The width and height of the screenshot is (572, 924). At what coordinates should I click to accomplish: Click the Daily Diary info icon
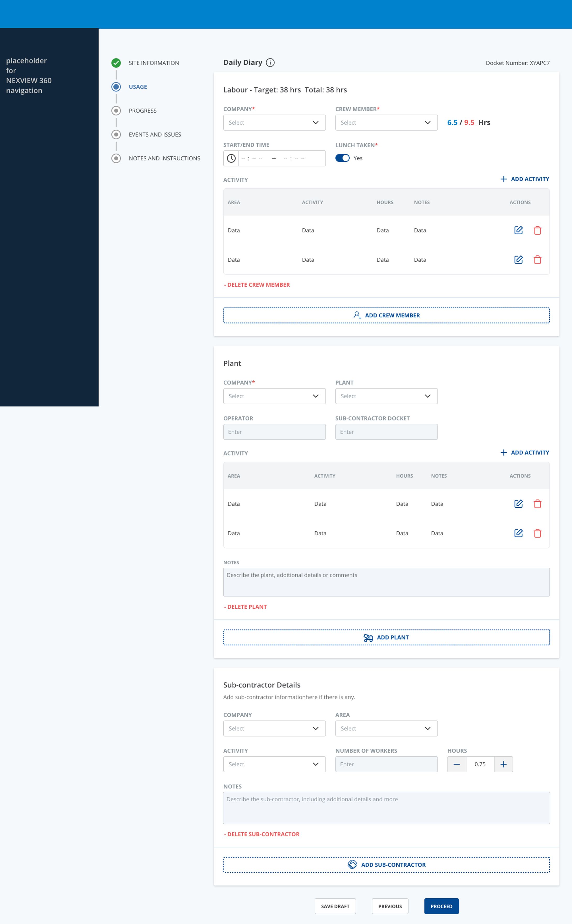coord(270,62)
